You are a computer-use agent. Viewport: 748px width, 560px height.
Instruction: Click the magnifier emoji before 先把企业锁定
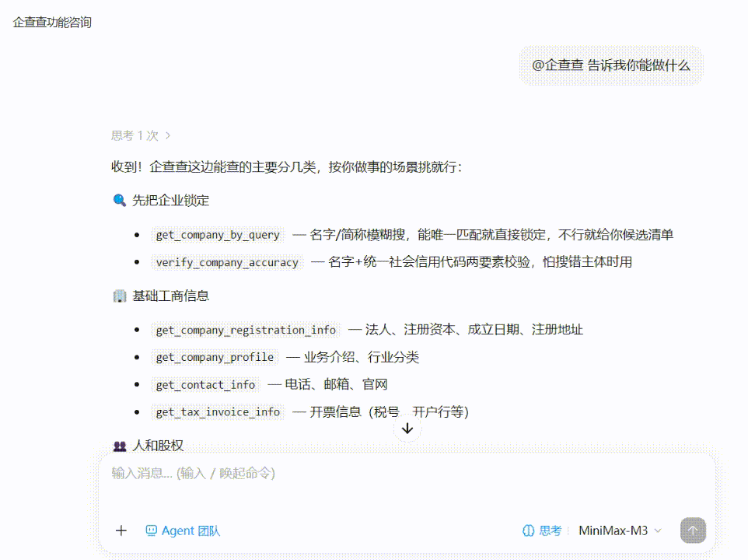(x=119, y=201)
